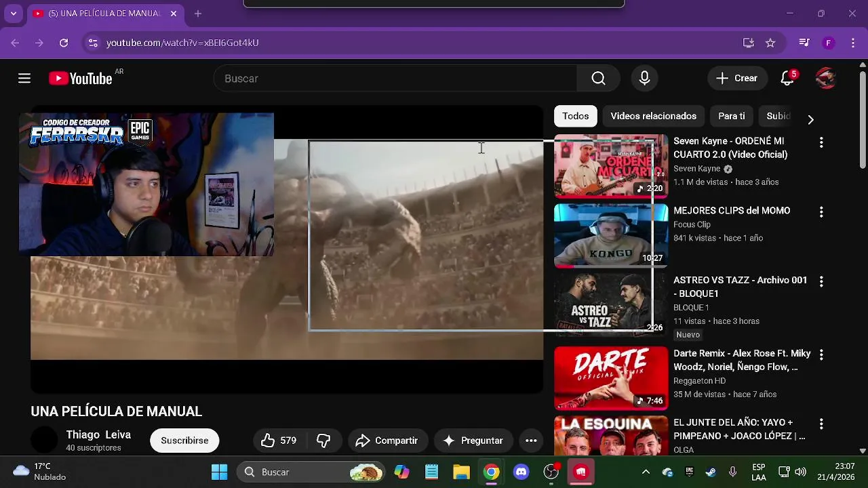Open the Crear menu
This screenshot has height=488, width=868.
(737, 79)
